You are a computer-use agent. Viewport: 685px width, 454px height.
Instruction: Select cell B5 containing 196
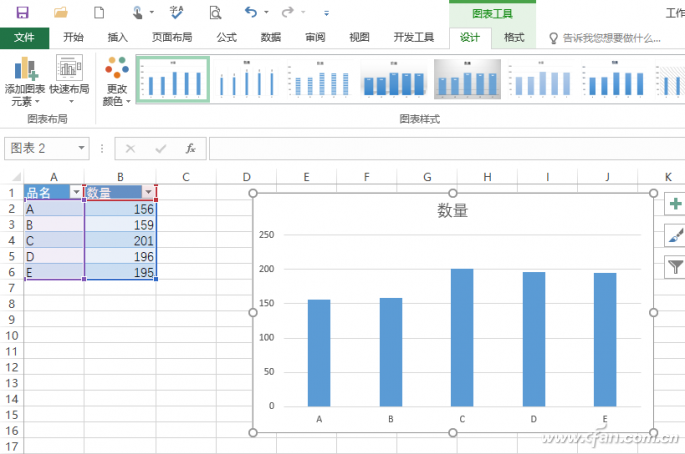click(x=120, y=256)
